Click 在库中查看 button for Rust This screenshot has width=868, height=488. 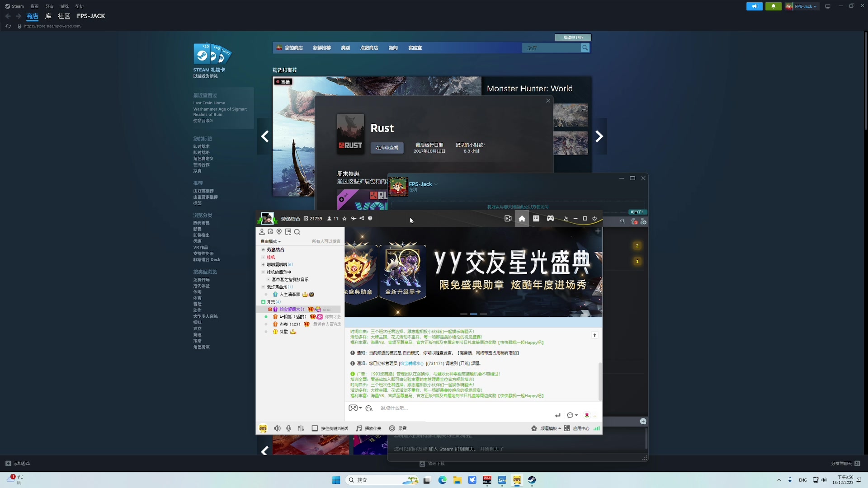[387, 148]
